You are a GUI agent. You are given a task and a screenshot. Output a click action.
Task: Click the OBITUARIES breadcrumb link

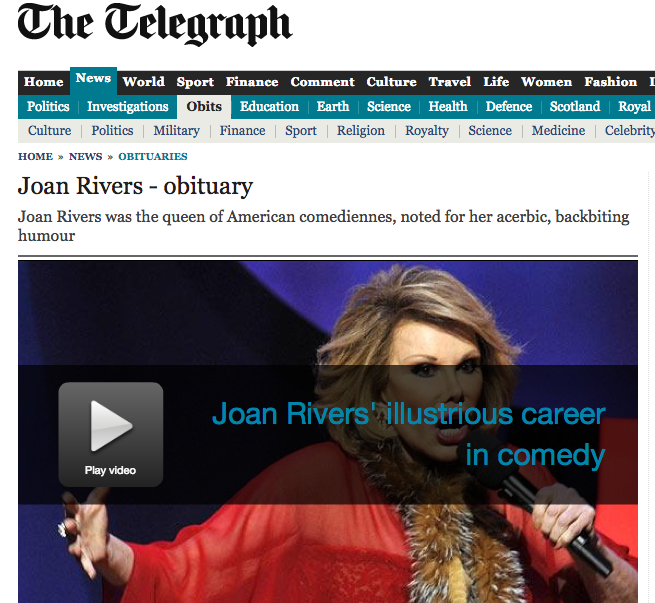pyautogui.click(x=153, y=157)
